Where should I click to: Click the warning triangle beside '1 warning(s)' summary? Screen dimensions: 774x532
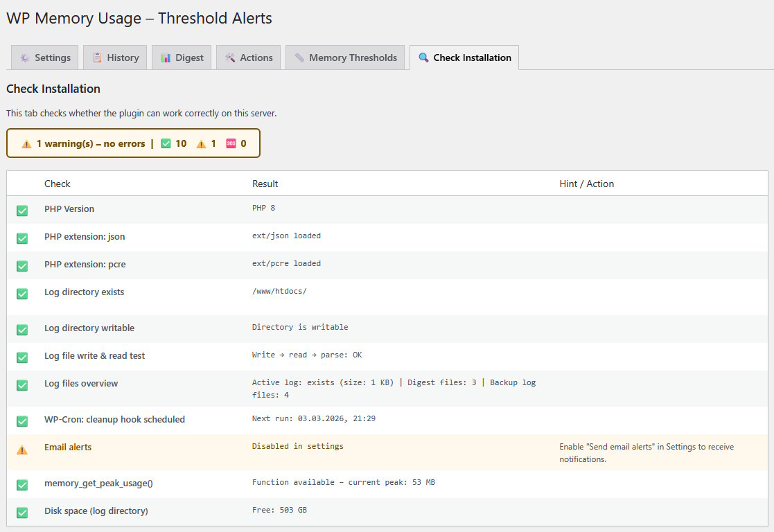pos(26,144)
